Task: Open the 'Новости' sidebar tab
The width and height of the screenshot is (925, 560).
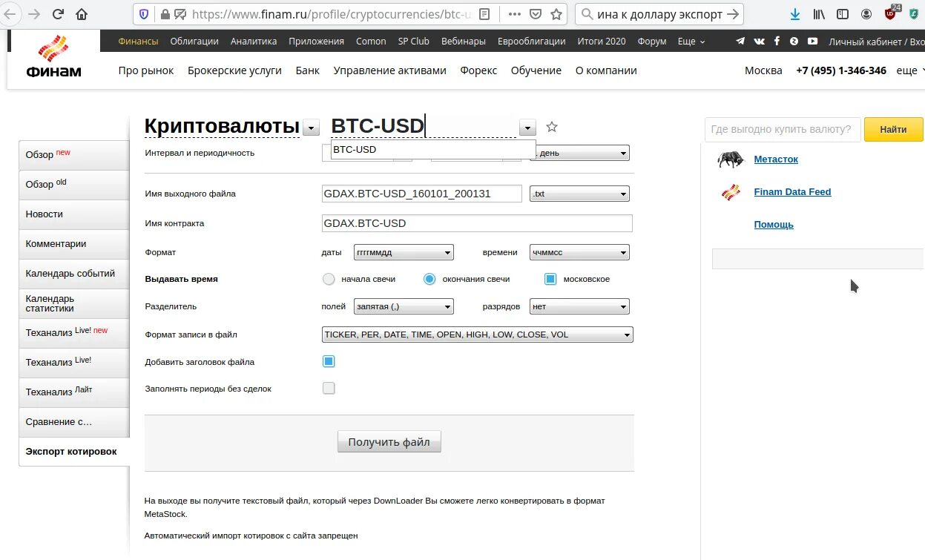Action: pos(74,214)
